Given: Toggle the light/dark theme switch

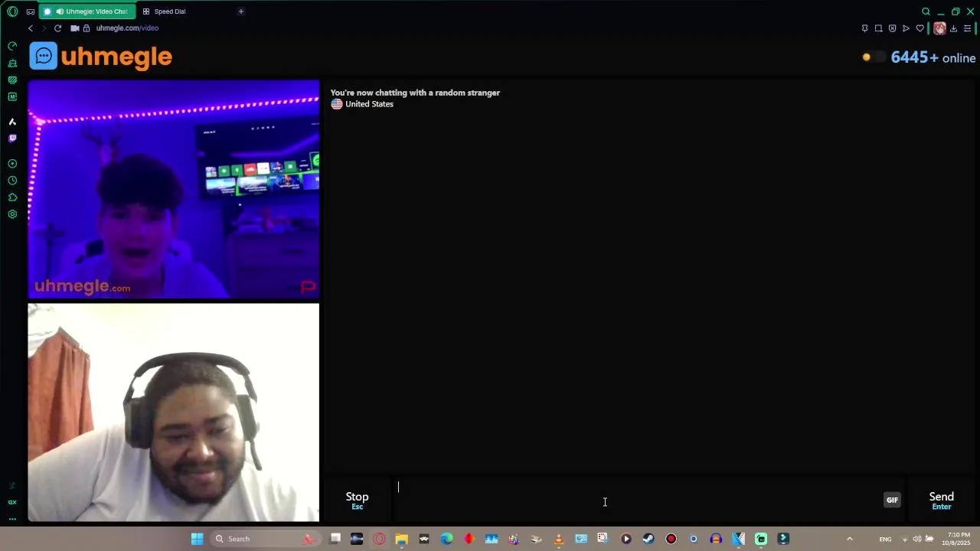Looking at the screenshot, I should 873,57.
